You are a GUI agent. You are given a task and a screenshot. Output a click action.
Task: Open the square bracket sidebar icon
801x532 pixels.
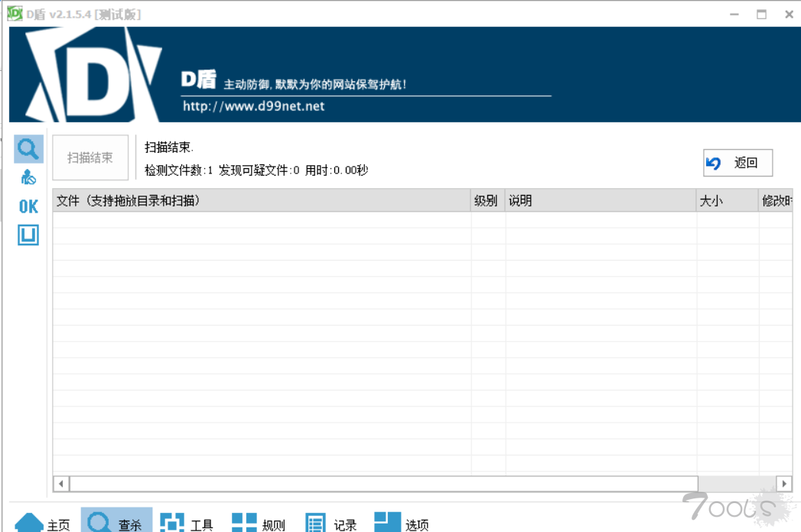(28, 235)
